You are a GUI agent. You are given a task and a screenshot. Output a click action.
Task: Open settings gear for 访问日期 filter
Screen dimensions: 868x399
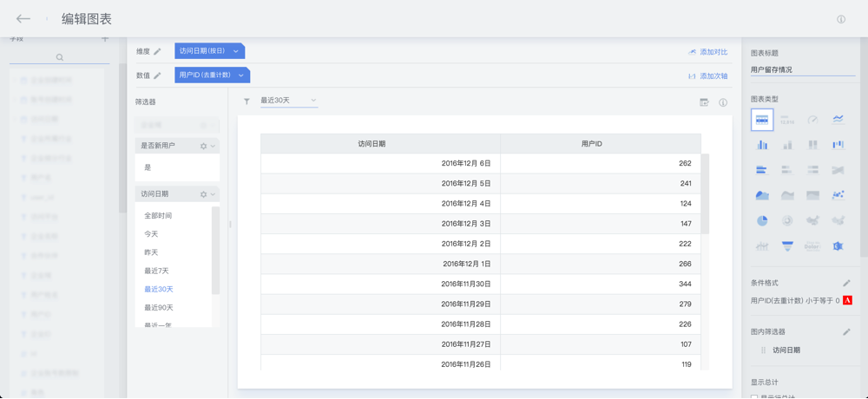coord(203,194)
